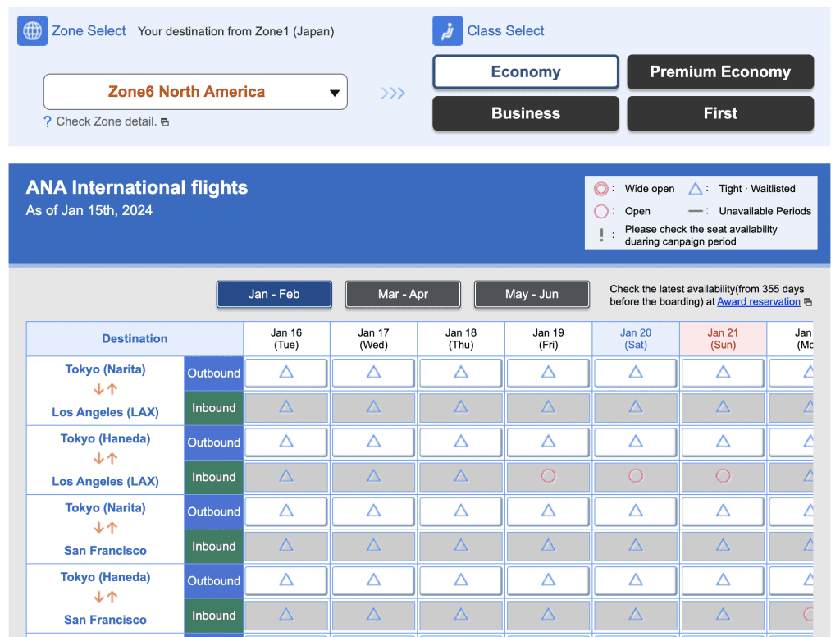Image resolution: width=840 pixels, height=637 pixels.
Task: Click the Open legend circle icon
Action: 600,211
